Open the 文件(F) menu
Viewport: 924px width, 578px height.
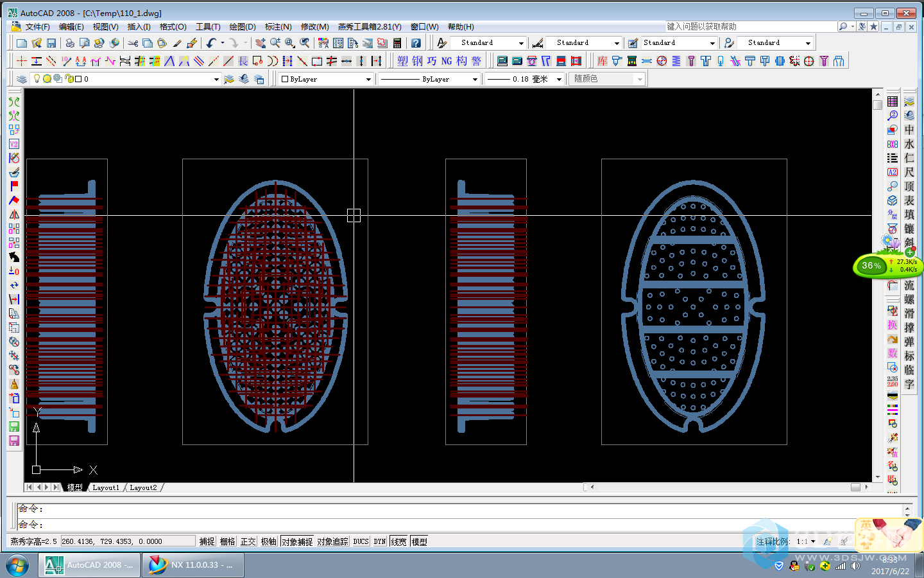pyautogui.click(x=37, y=27)
